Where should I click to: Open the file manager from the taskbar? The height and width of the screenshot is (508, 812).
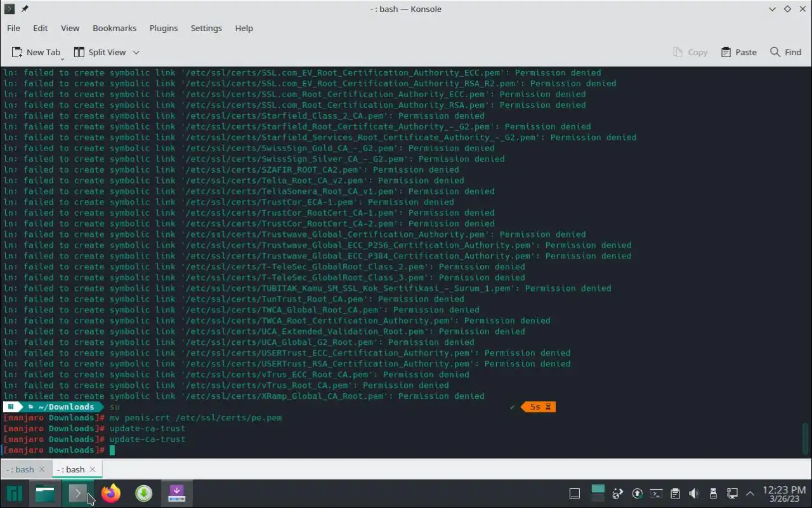point(45,493)
